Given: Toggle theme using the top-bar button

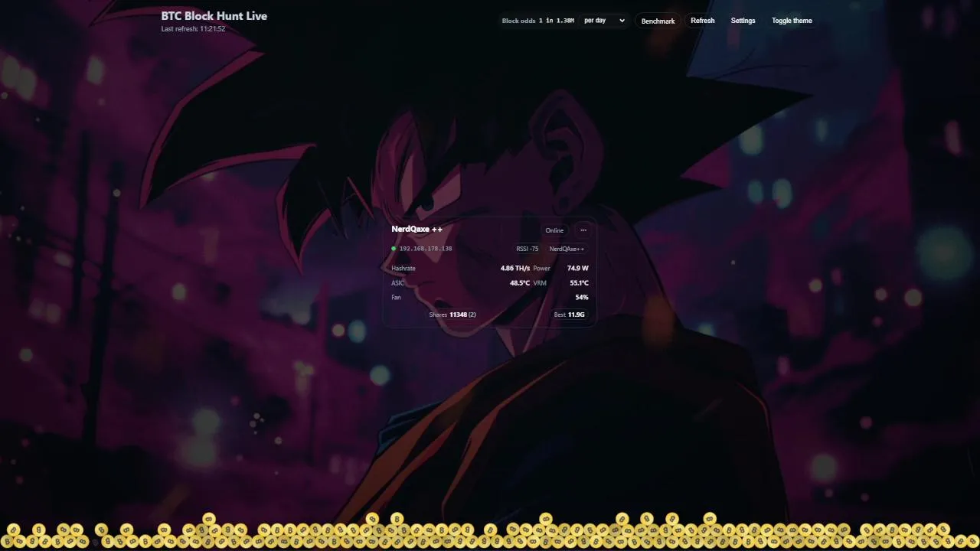Looking at the screenshot, I should pyautogui.click(x=792, y=21).
